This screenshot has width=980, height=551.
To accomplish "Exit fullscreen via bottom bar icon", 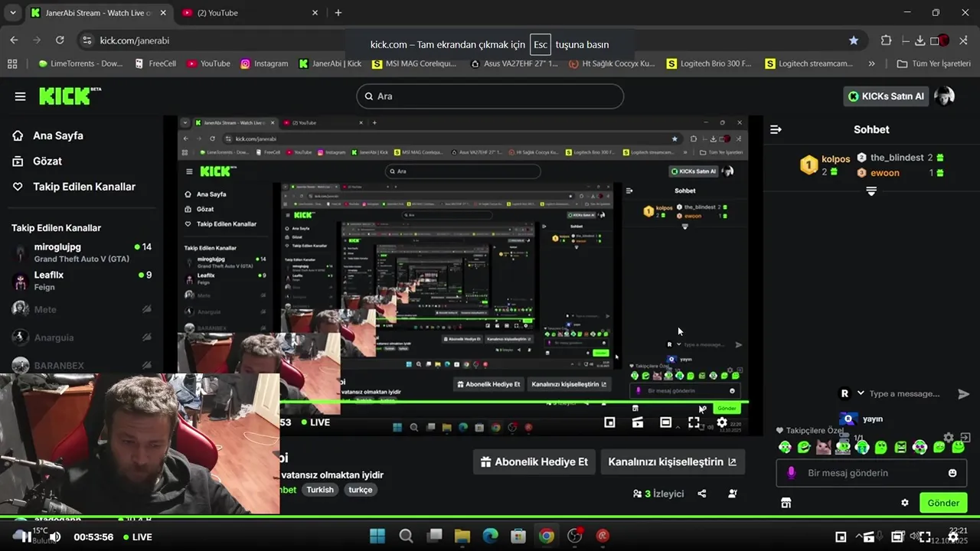I will pyautogui.click(x=925, y=537).
